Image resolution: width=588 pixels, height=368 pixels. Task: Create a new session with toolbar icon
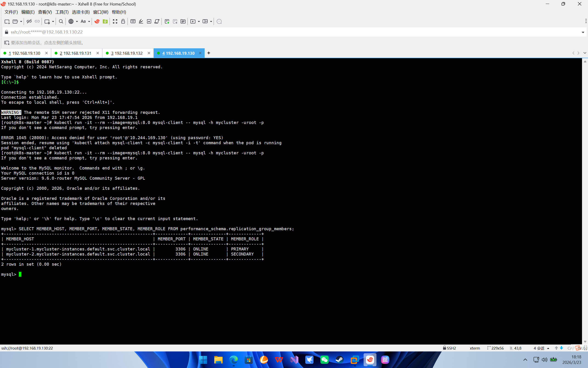7,21
